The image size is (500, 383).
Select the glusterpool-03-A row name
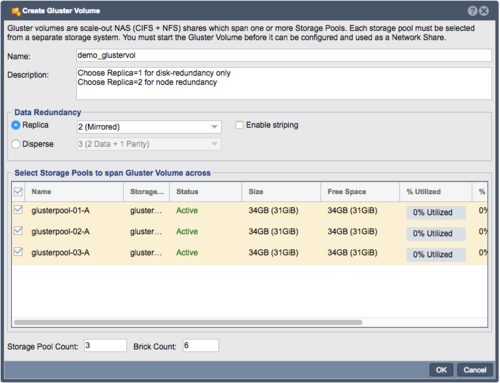tap(60, 253)
